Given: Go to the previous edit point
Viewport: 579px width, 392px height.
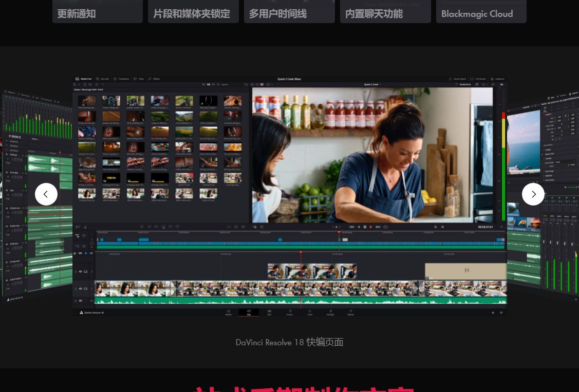Looking at the screenshot, I should [436, 227].
